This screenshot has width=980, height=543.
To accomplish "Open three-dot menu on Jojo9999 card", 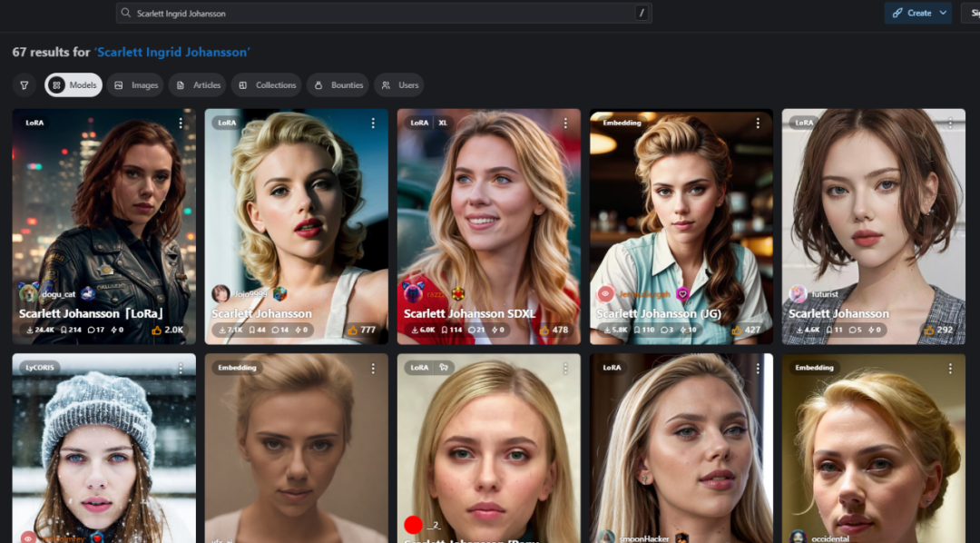I will coord(373,123).
